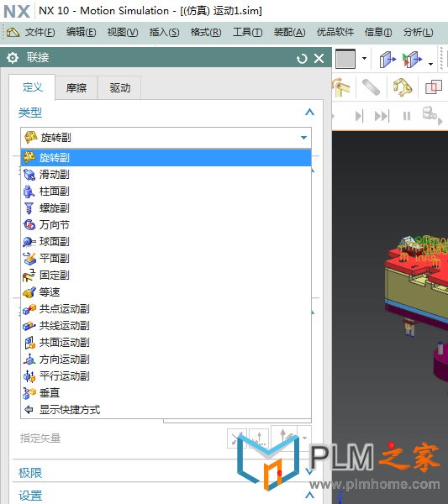The image size is (448, 504).
Task: Open dropdown beside gray style swatch
Action: click(364, 59)
